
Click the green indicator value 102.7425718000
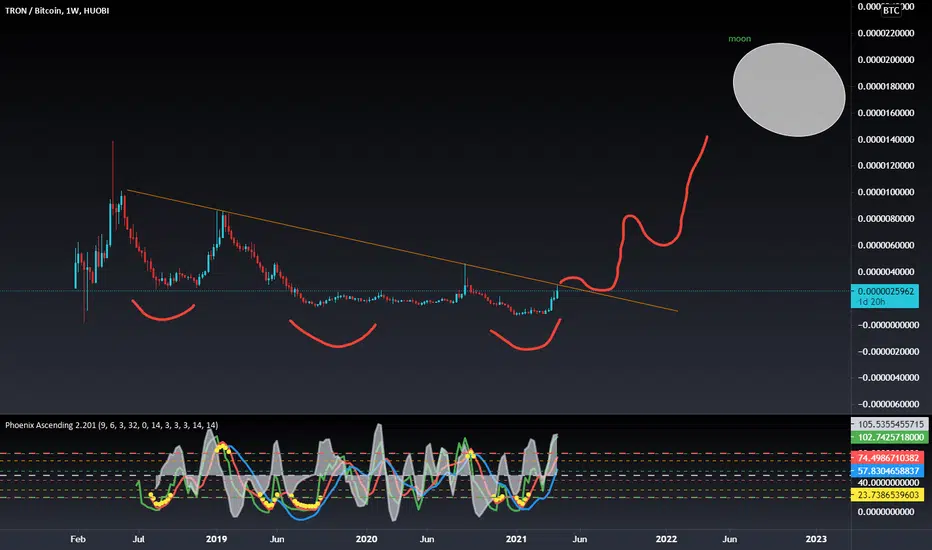[x=890, y=437]
